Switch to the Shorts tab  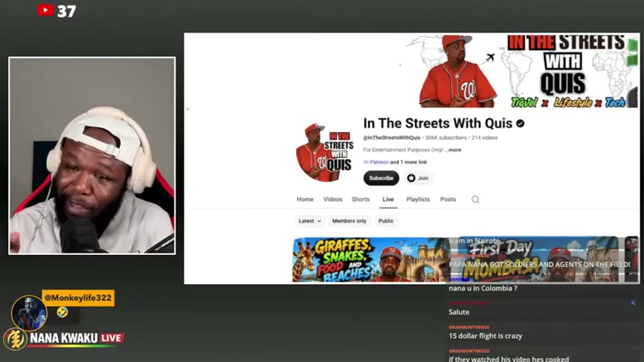(361, 199)
